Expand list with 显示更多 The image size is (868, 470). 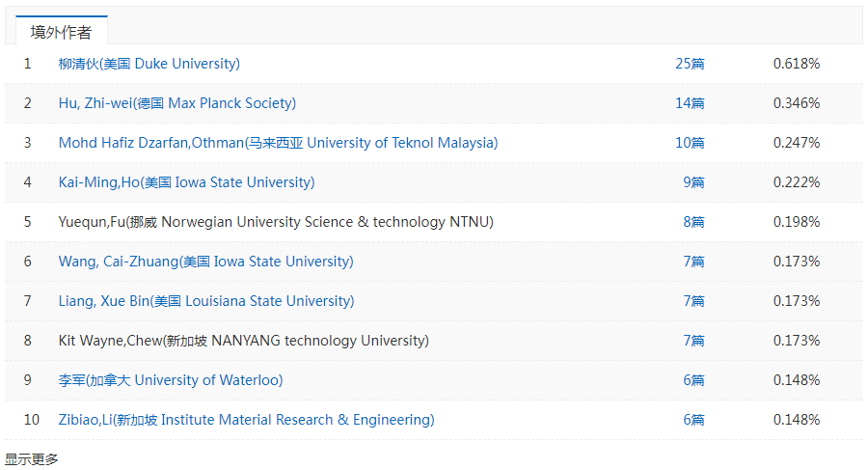click(x=32, y=459)
